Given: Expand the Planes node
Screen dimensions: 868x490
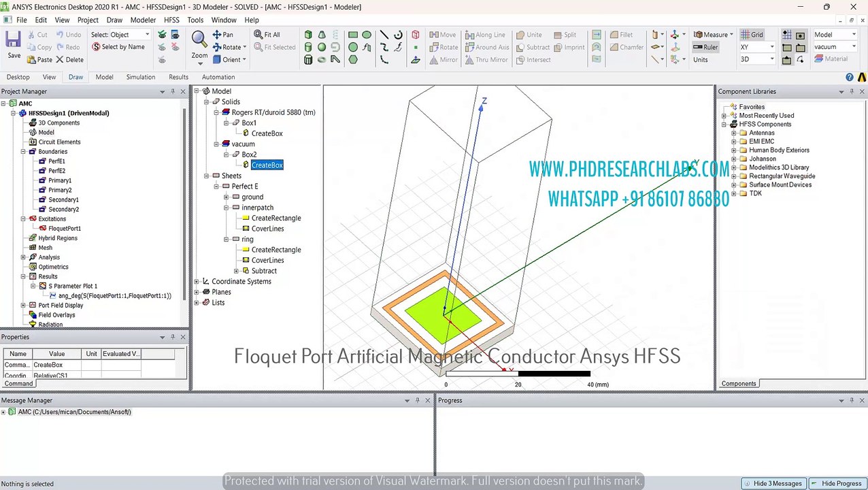Looking at the screenshot, I should click(197, 292).
